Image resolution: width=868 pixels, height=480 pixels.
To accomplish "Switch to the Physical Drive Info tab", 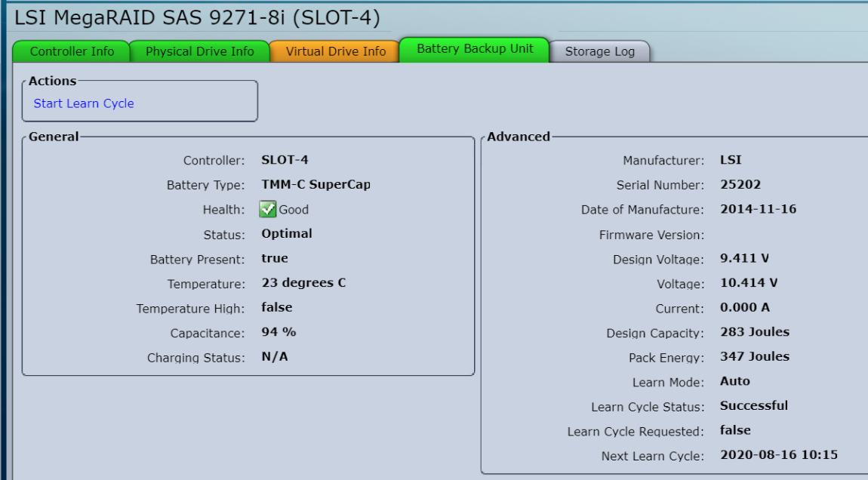I will 199,51.
